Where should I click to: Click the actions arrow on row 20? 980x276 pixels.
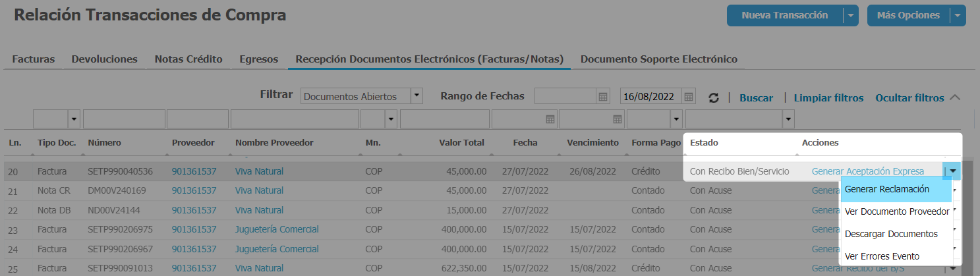(953, 171)
